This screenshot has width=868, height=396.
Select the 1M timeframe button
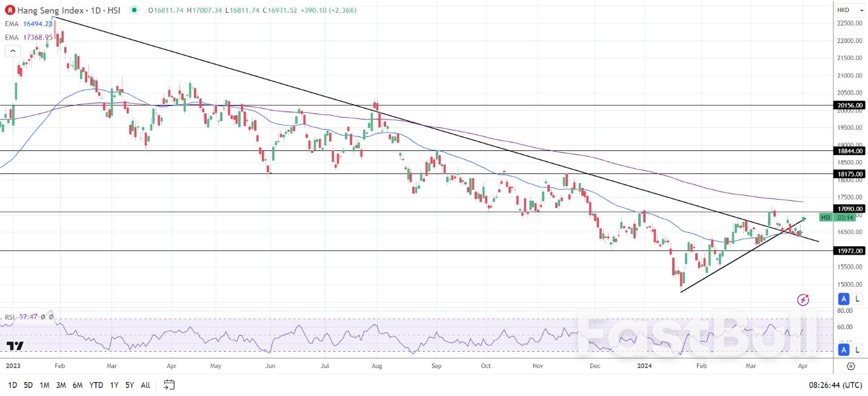pyautogui.click(x=43, y=384)
